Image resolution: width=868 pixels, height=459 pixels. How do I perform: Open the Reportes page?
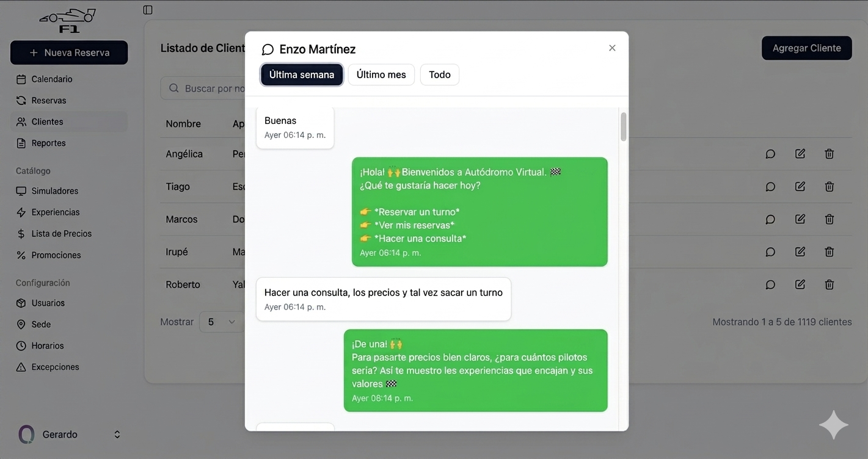click(69, 143)
